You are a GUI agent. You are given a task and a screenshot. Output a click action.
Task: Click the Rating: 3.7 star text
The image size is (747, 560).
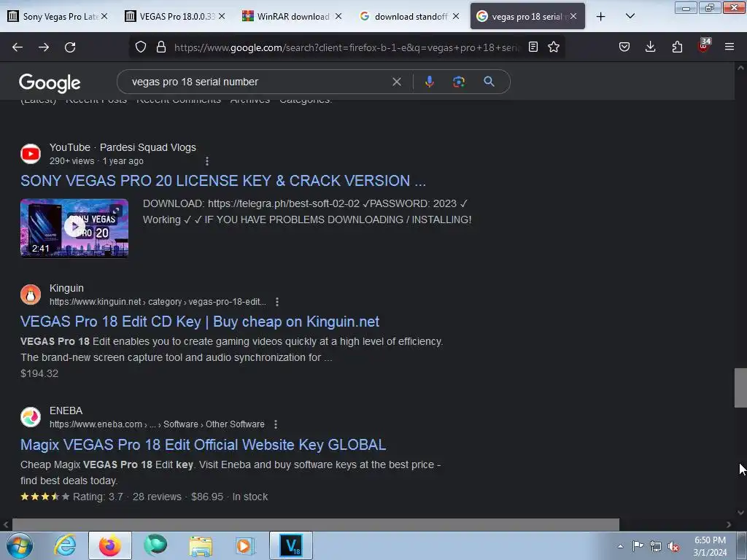pyautogui.click(x=98, y=497)
